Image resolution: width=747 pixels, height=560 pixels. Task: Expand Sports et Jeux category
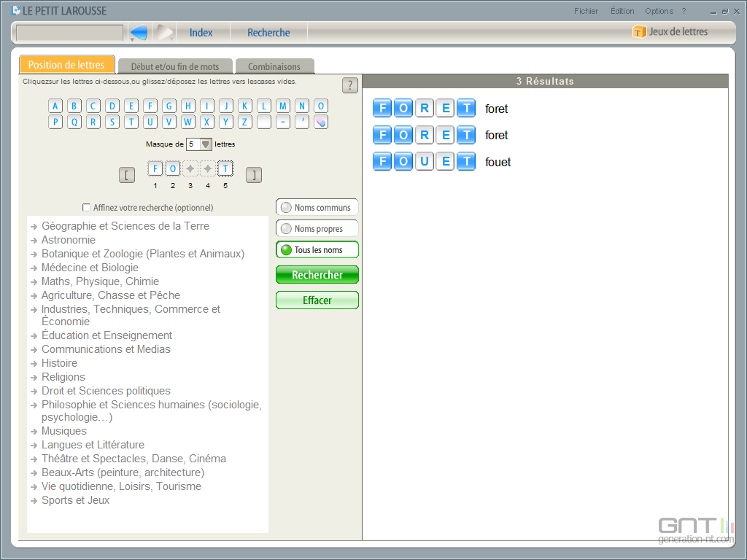[75, 500]
